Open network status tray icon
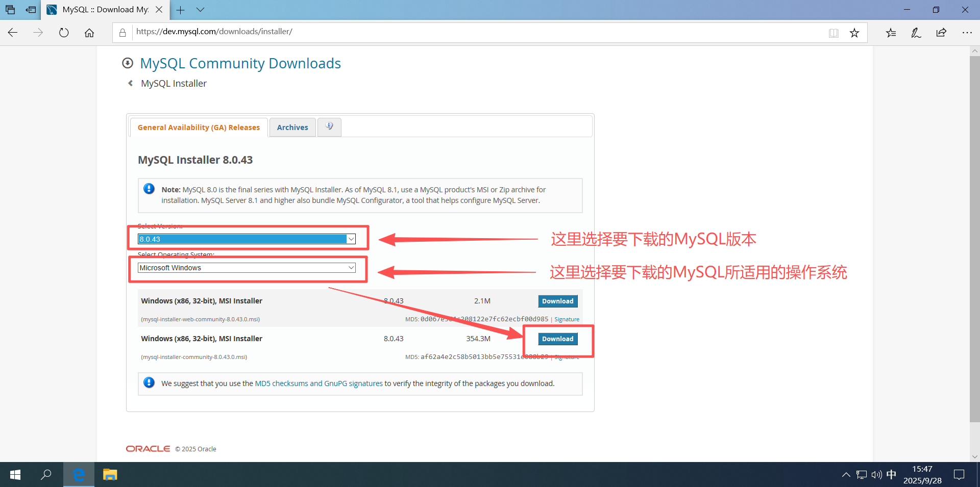 pyautogui.click(x=862, y=475)
